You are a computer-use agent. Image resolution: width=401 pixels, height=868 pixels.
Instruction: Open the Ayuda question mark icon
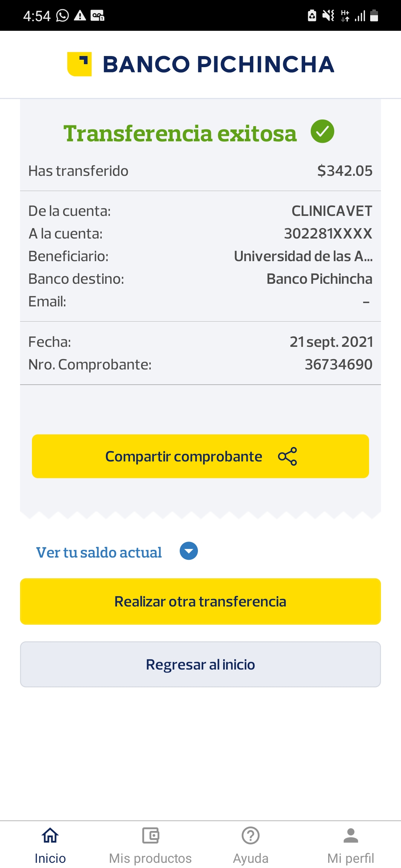(251, 835)
